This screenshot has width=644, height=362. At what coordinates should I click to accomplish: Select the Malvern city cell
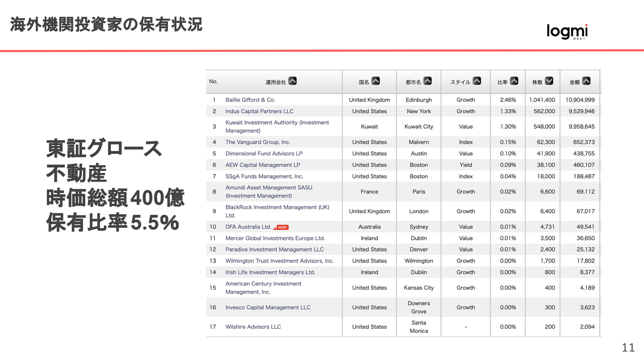coord(419,142)
